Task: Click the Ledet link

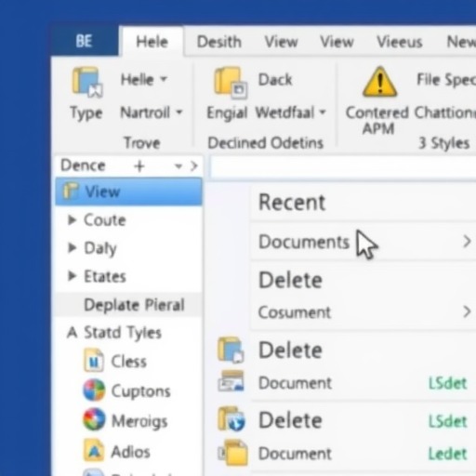Action: coord(447,455)
